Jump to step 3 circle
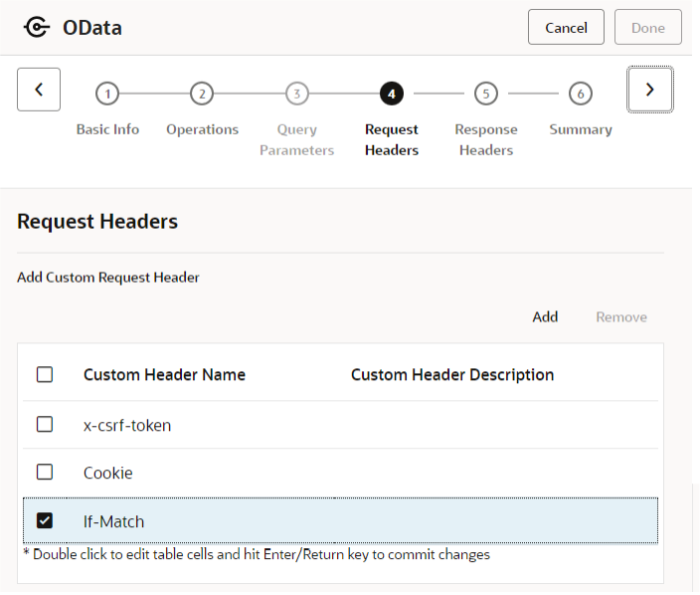 [x=297, y=94]
